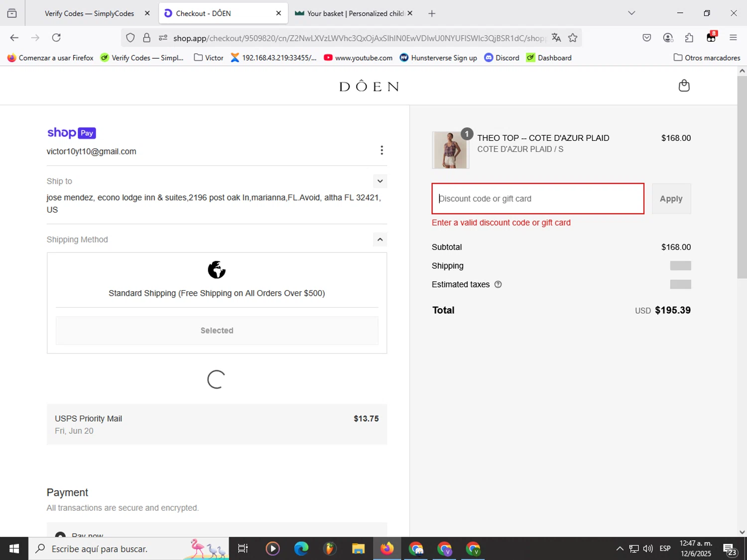Image resolution: width=747 pixels, height=560 pixels.
Task: Open media player taskbar icon
Action: (x=272, y=549)
